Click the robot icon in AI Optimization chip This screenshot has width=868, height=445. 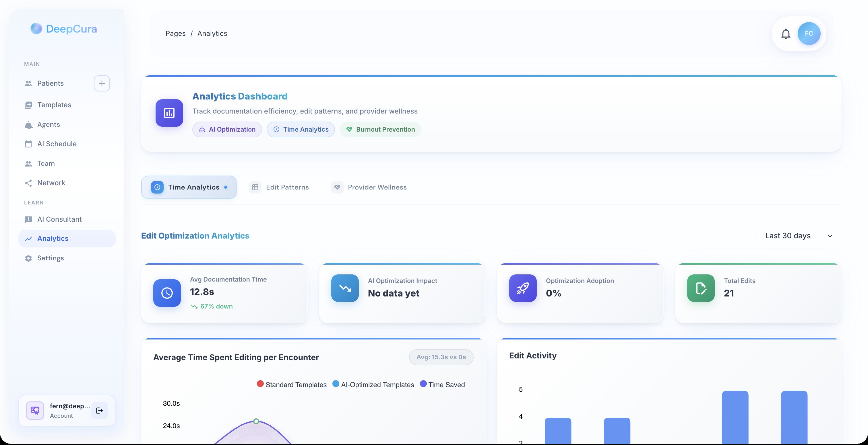click(202, 130)
